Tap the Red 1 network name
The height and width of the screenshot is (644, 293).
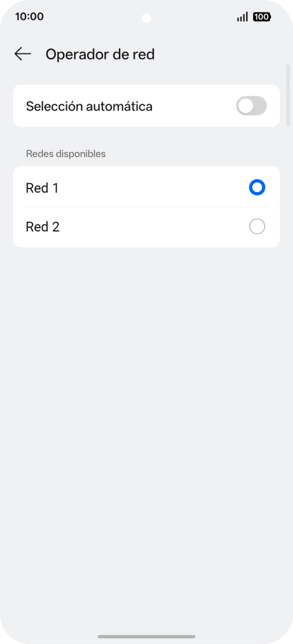[x=42, y=188]
